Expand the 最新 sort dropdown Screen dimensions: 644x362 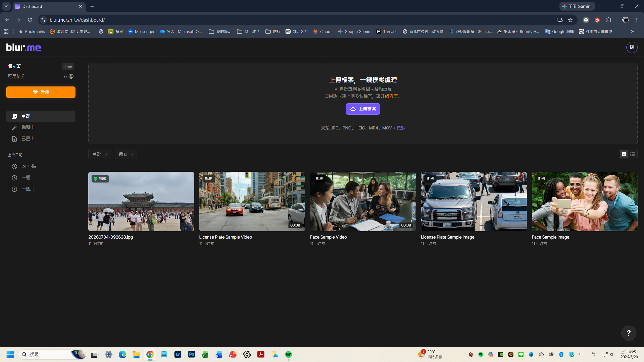point(126,154)
